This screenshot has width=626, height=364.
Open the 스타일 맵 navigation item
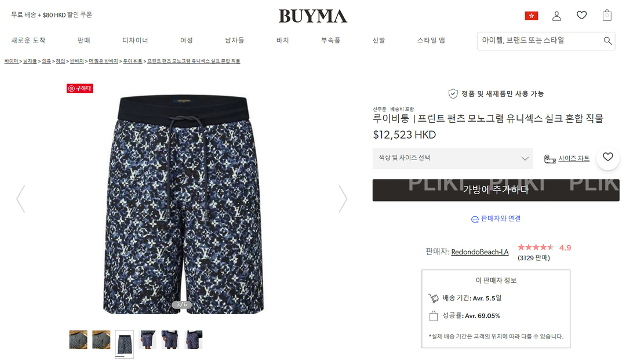(431, 41)
